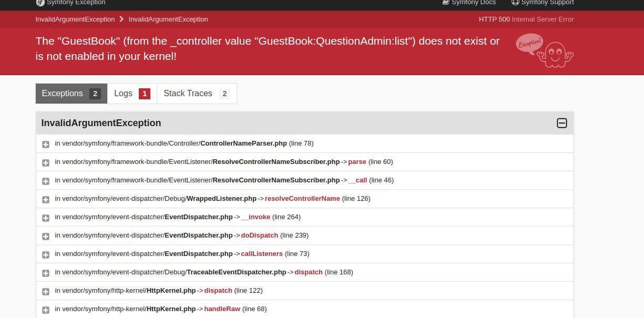
Task: Click first InvalidArgumentException breadcrumb
Action: (75, 19)
